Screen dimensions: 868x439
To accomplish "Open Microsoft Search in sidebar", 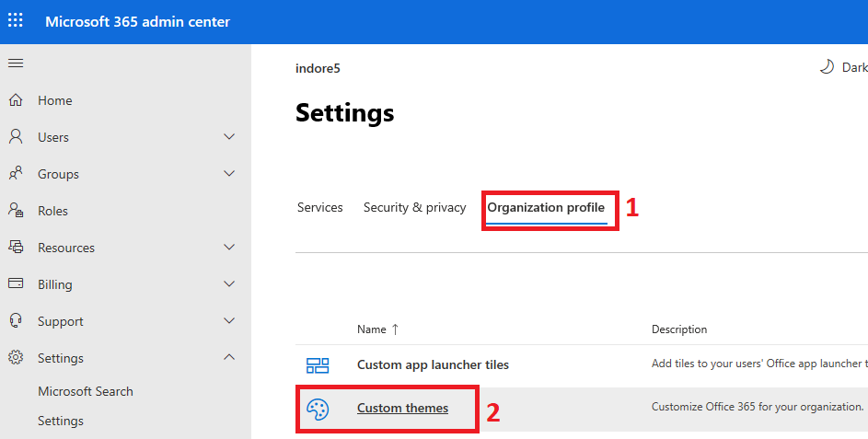I will click(86, 391).
